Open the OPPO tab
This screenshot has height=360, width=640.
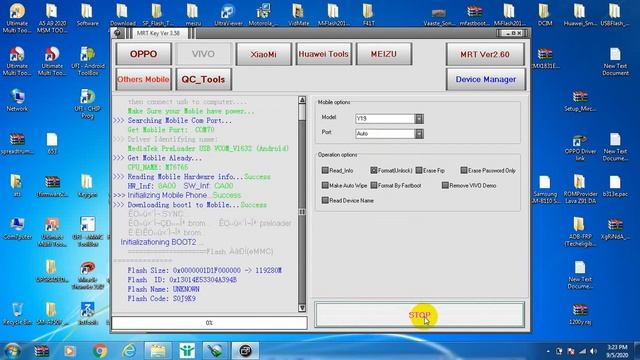click(143, 54)
